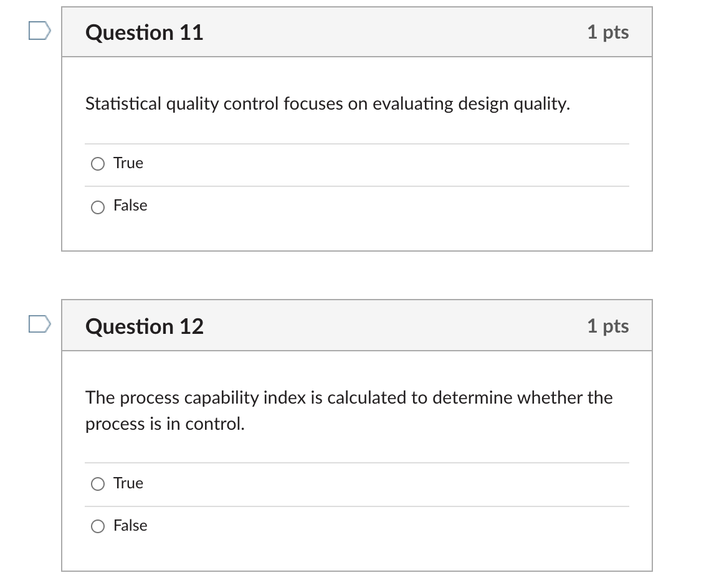Select False for Question 11

(97, 206)
